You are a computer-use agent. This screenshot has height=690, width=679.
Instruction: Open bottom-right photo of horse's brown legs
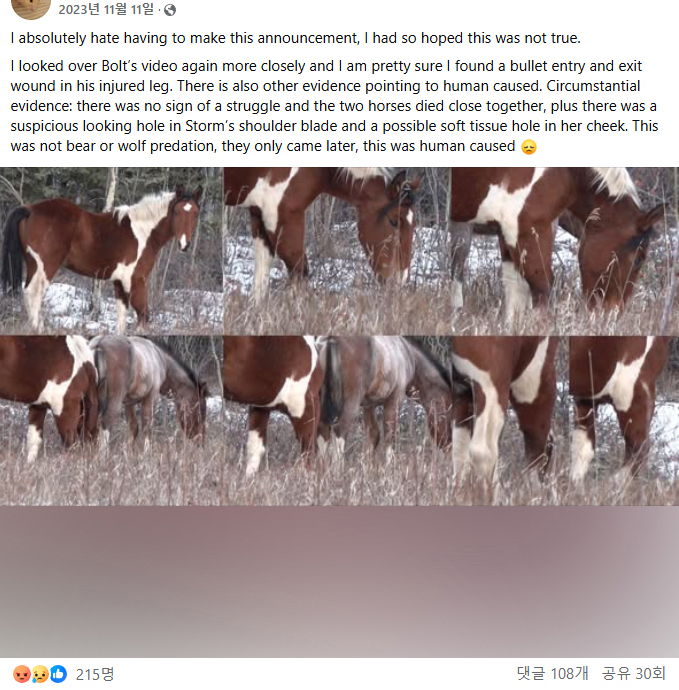point(622,421)
